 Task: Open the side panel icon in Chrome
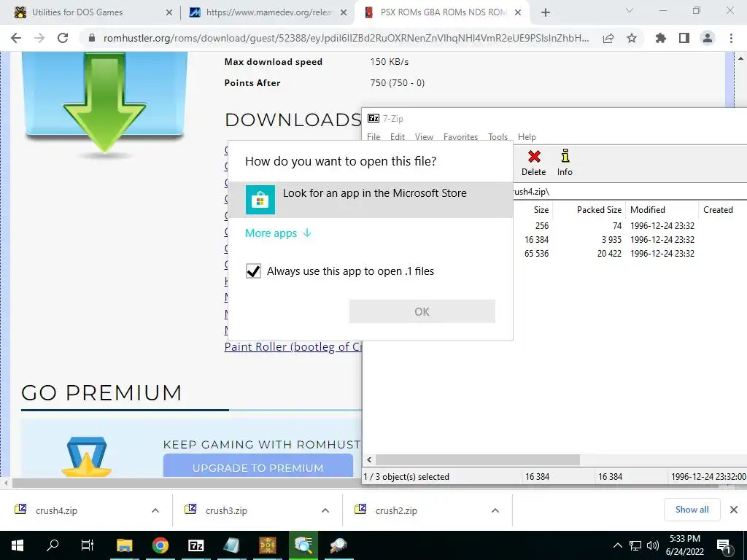tap(684, 38)
